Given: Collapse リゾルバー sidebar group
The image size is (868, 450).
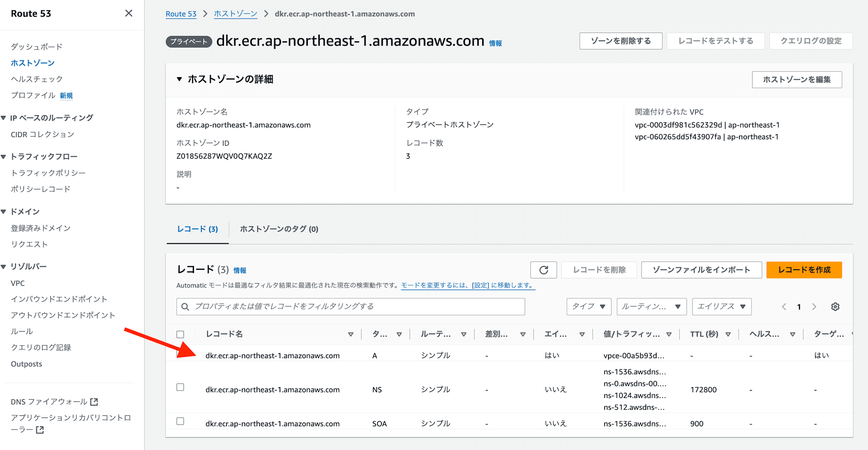Looking at the screenshot, I should 3,267.
